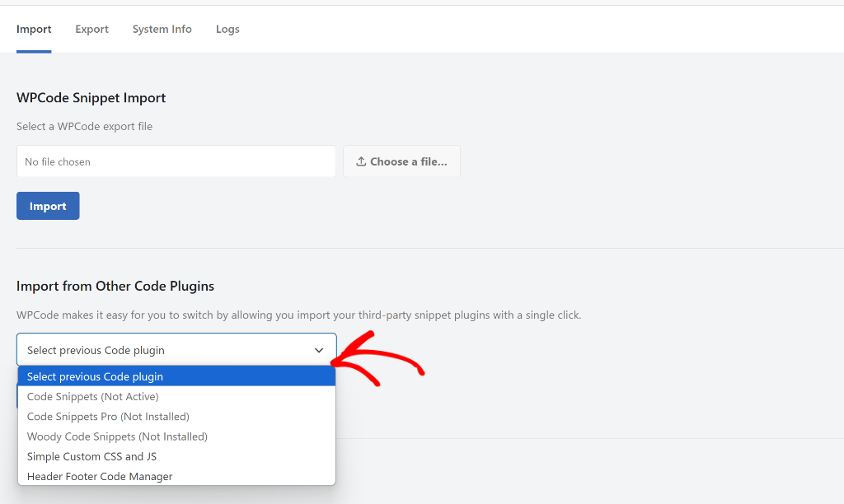Viewport: 844px width, 504px height.
Task: Click the No file chosen input field
Action: coord(176,161)
